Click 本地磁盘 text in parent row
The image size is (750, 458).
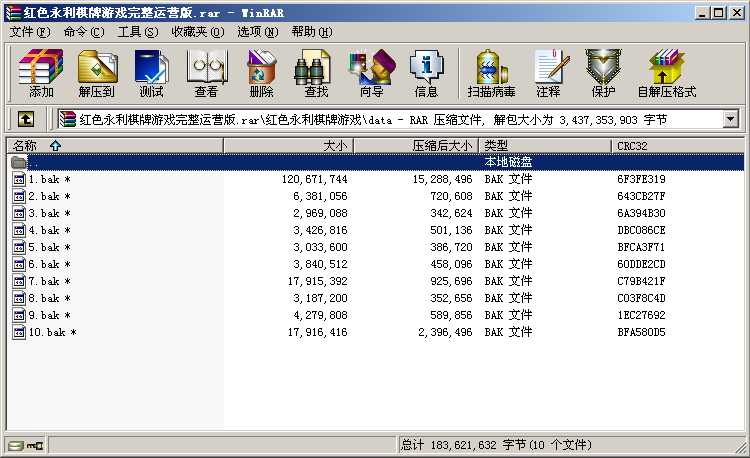click(x=508, y=162)
